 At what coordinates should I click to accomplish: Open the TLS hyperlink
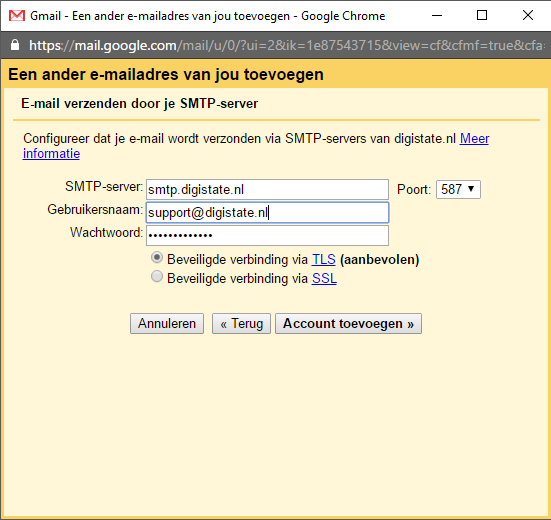[x=324, y=260]
